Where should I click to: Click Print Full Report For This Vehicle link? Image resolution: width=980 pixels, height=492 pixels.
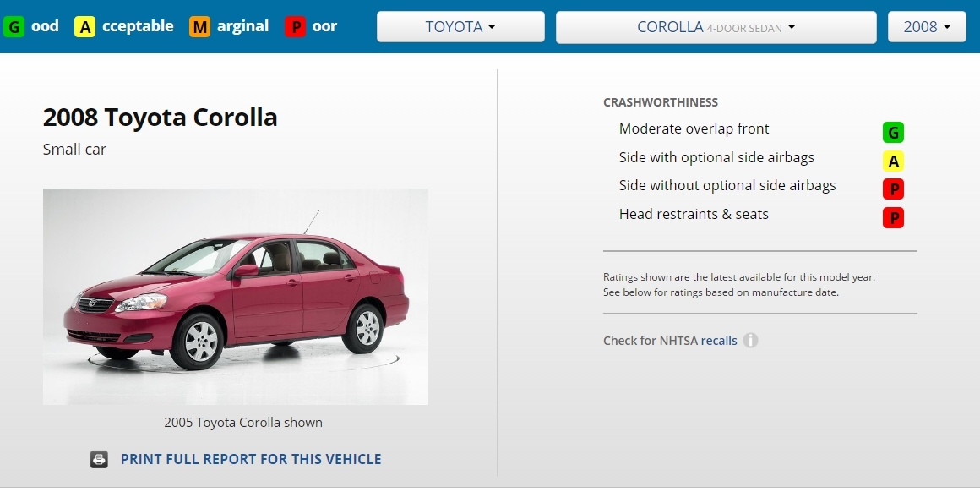click(x=251, y=459)
